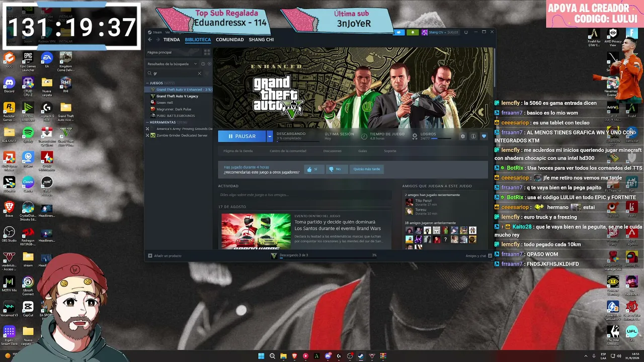Collapse the HERRAMIENTAS category
The image size is (644, 362).
pos(148,122)
